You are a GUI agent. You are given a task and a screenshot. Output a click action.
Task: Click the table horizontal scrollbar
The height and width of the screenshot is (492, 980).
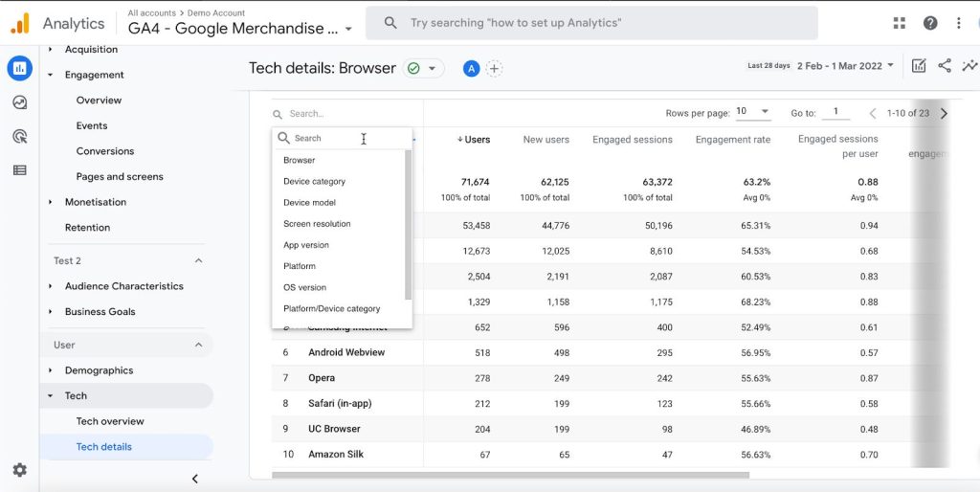point(511,475)
